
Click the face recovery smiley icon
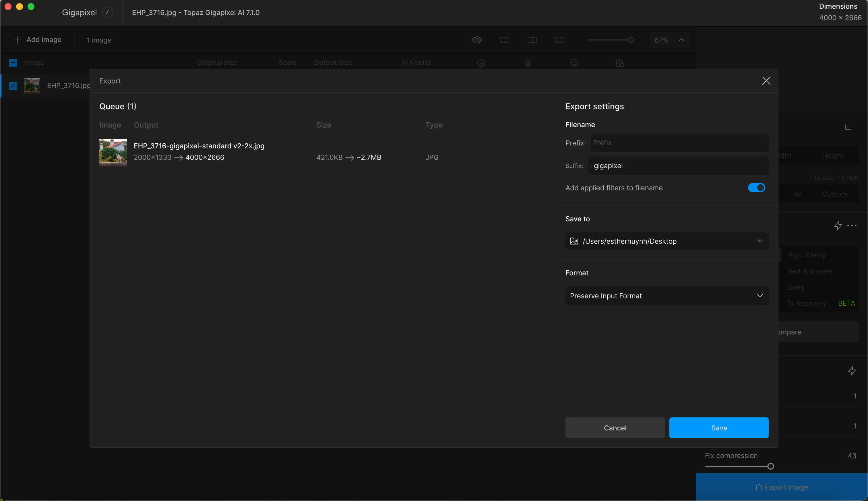tap(574, 63)
